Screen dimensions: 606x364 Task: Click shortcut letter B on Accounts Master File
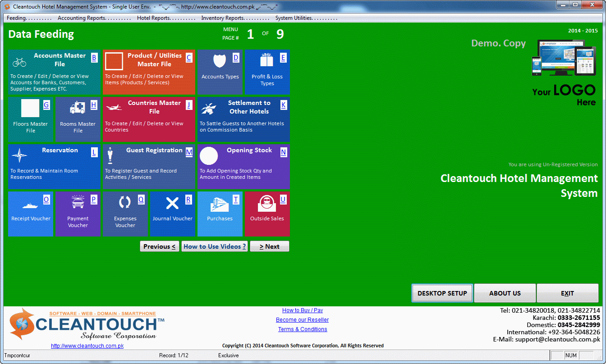click(x=94, y=58)
